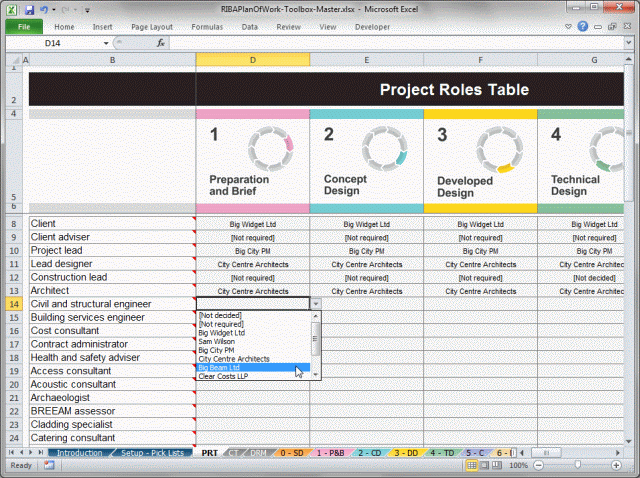Click the zoom out minus button

tap(539, 465)
